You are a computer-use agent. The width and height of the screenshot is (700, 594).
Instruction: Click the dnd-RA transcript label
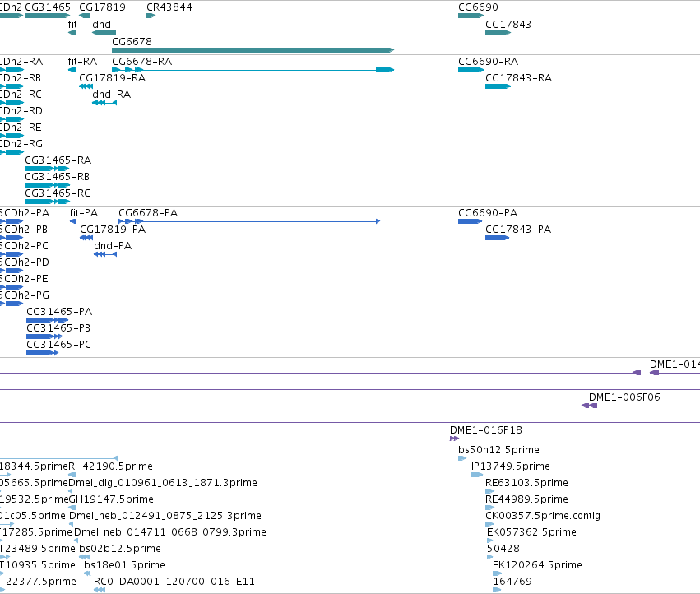pyautogui.click(x=112, y=95)
